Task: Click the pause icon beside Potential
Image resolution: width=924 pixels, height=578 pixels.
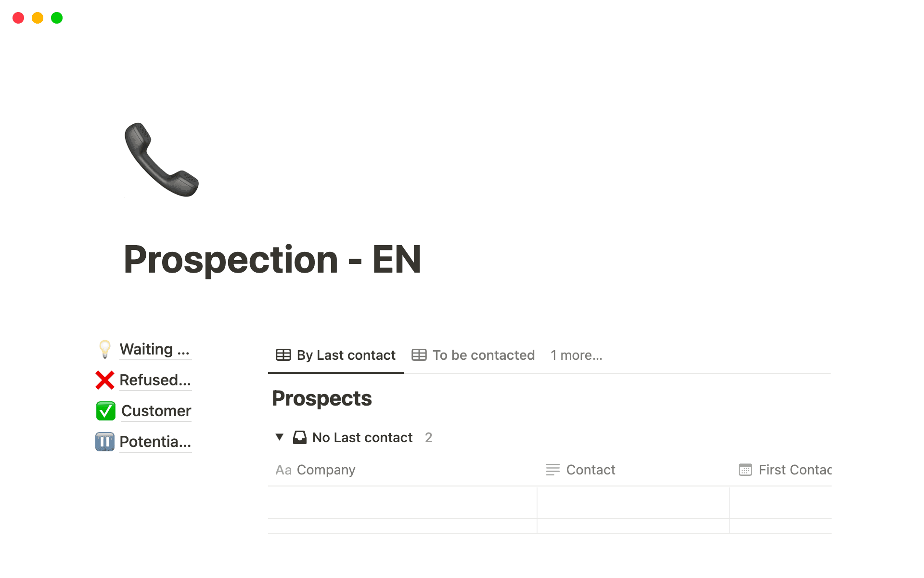Action: pos(105,442)
